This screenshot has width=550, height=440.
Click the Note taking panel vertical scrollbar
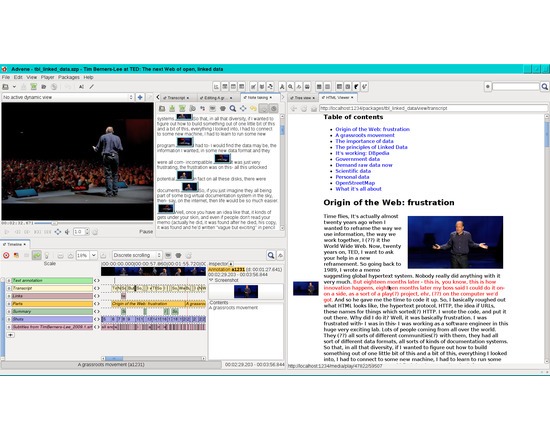pos(282,172)
